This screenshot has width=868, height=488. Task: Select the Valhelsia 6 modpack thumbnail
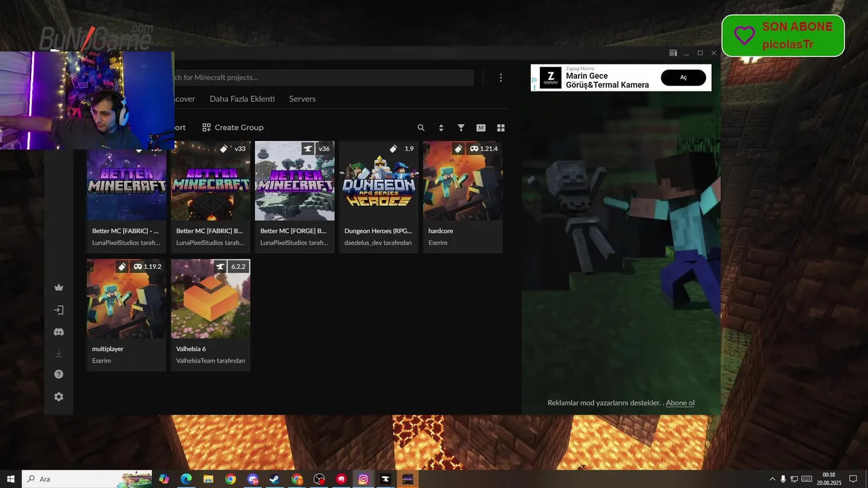pyautogui.click(x=210, y=299)
